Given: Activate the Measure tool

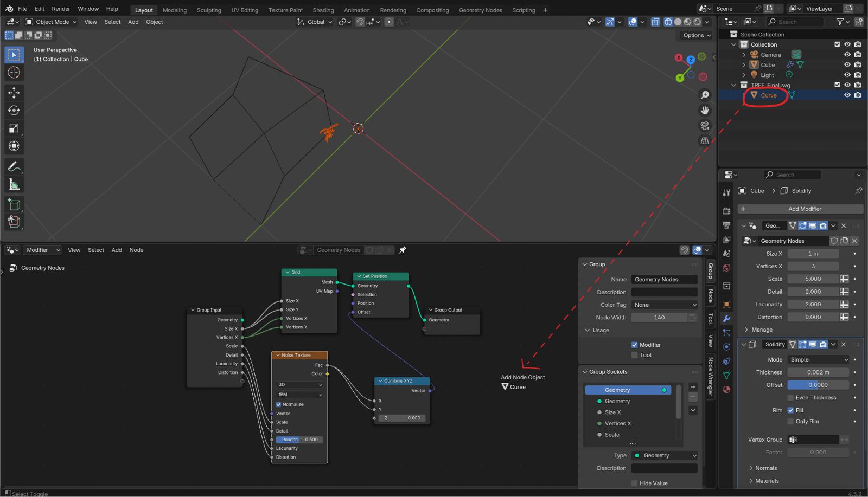Looking at the screenshot, I should point(14,185).
